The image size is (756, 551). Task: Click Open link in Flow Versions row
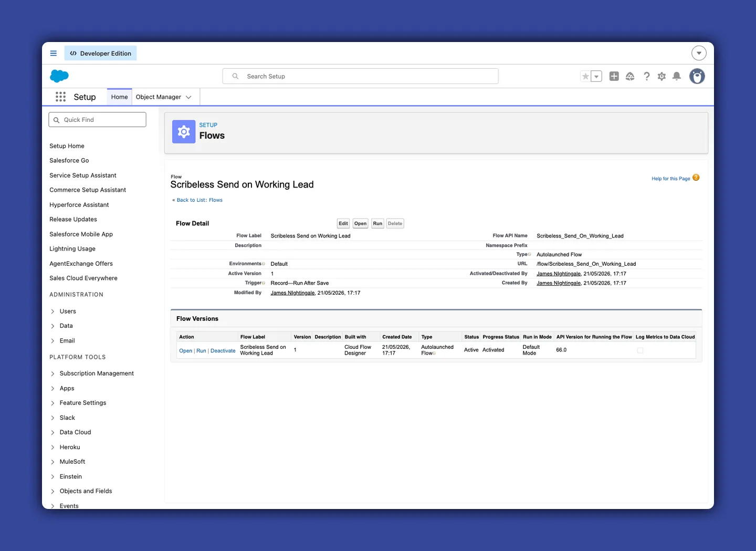[x=185, y=351]
